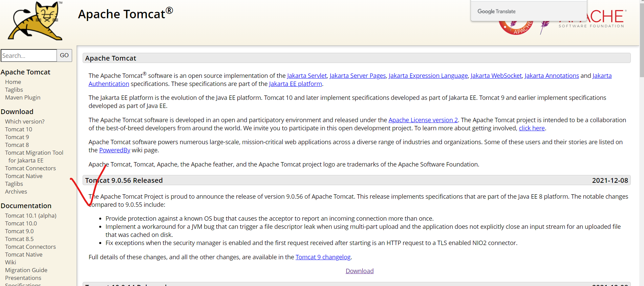Image resolution: width=644 pixels, height=286 pixels.
Task: Follow the Jakarta Annotations link
Action: coord(552,76)
